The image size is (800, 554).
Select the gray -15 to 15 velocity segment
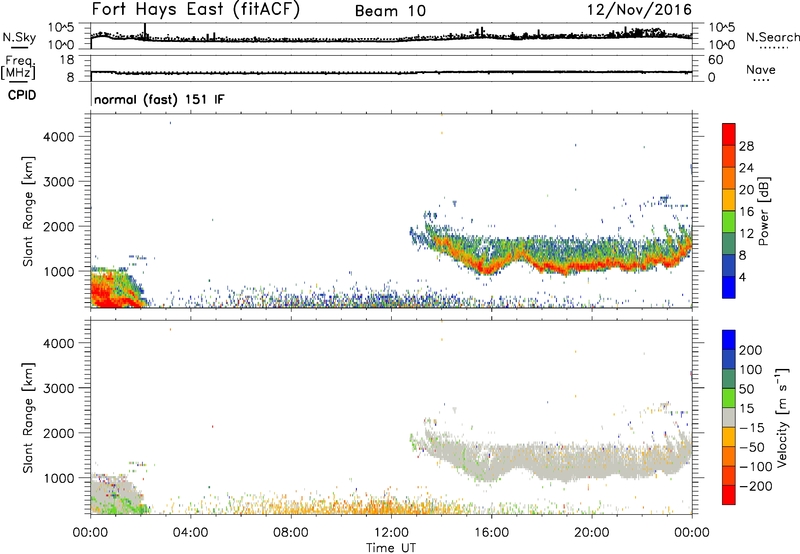[729, 418]
